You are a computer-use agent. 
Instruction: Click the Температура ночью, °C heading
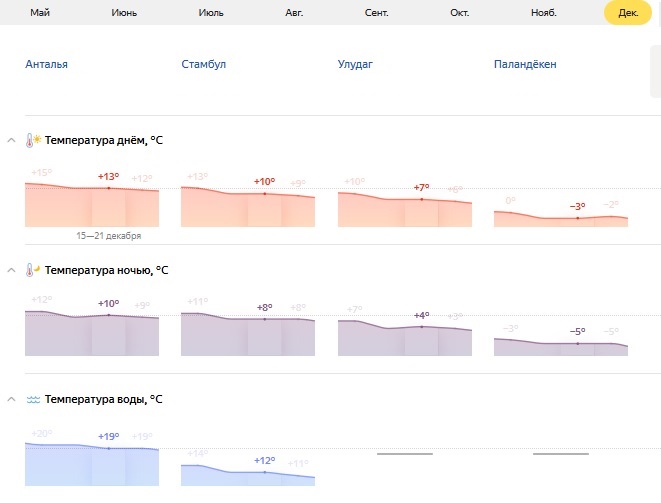point(106,270)
